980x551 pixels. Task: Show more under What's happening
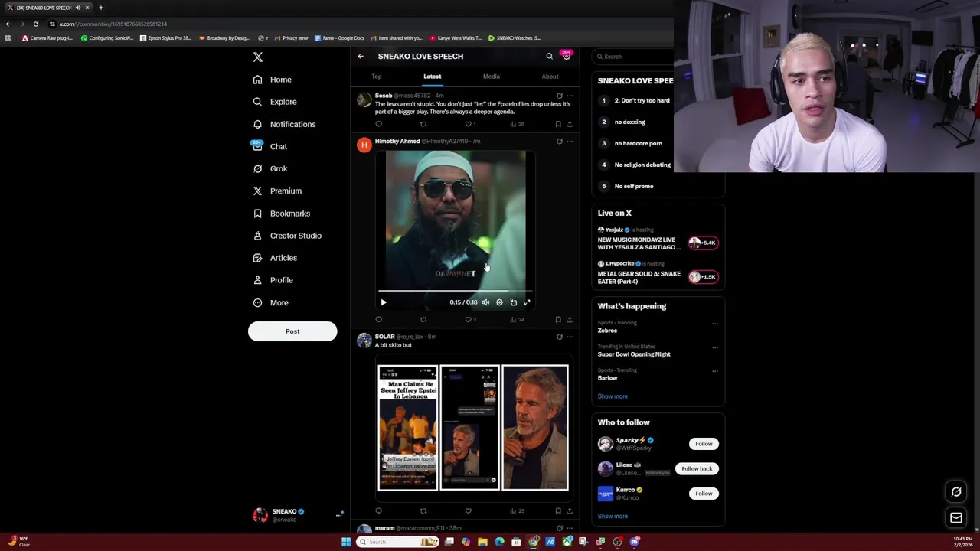pos(612,396)
